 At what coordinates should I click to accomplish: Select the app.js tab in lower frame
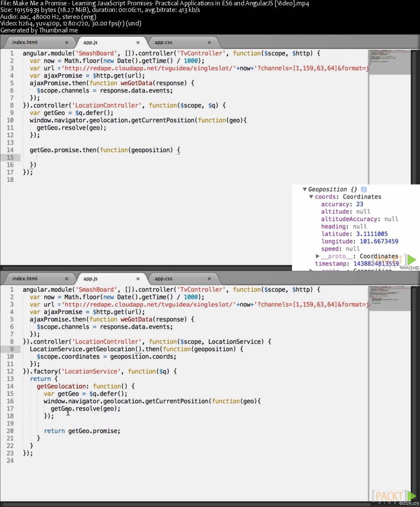tap(90, 279)
